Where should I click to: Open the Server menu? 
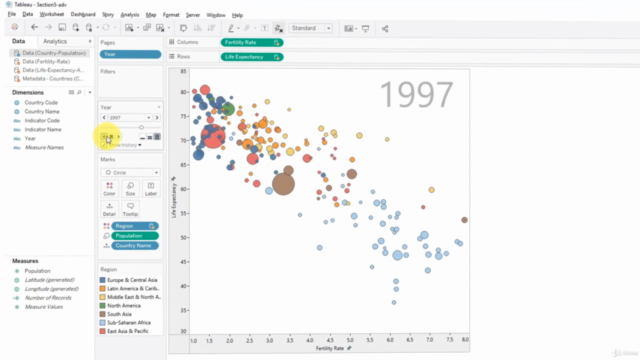pyautogui.click(x=193, y=15)
